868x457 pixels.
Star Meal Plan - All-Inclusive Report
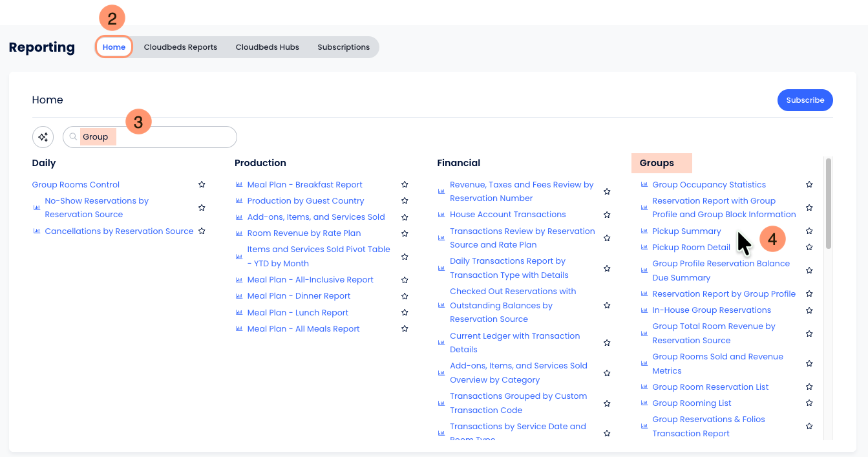405,280
